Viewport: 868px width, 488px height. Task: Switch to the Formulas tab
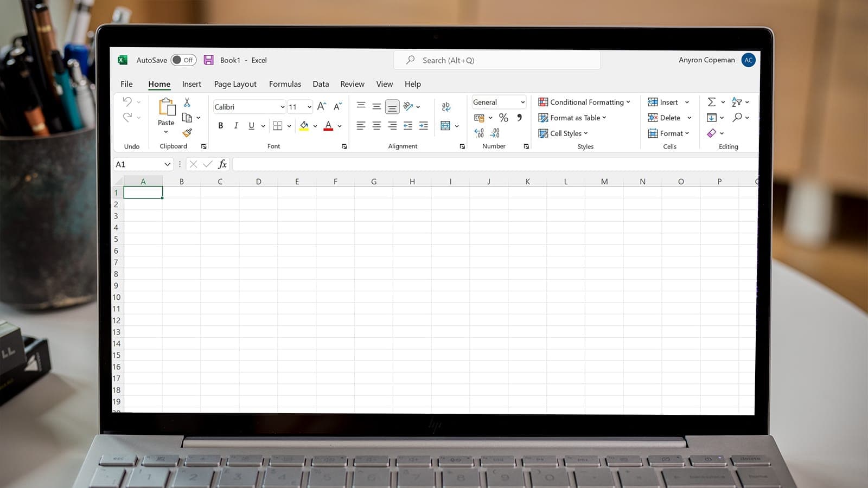(285, 84)
